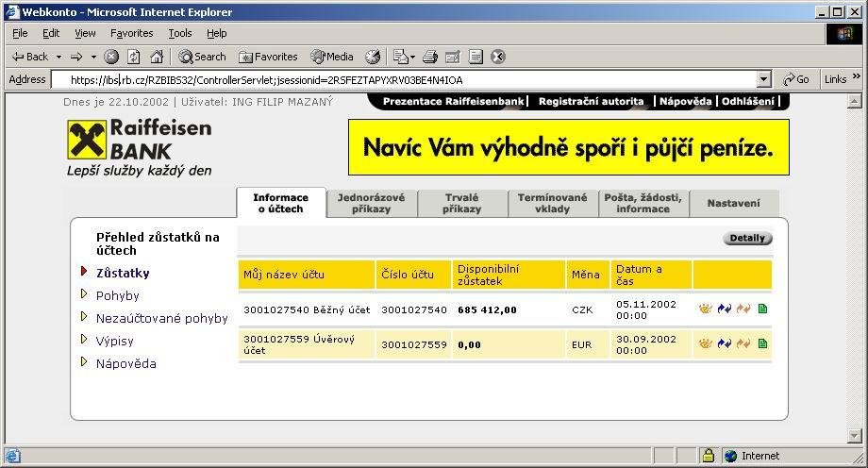This screenshot has width=868, height=468.
Task: Select Nezaúčtované pohyby in left menu
Action: coord(161,319)
